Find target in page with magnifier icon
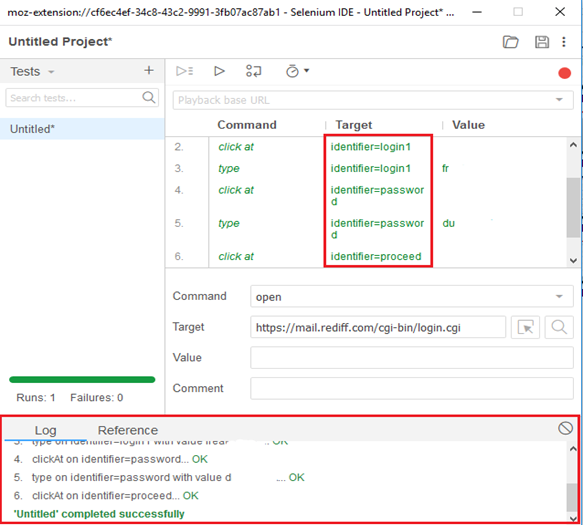Viewport: 583px width, 525px height. (559, 327)
